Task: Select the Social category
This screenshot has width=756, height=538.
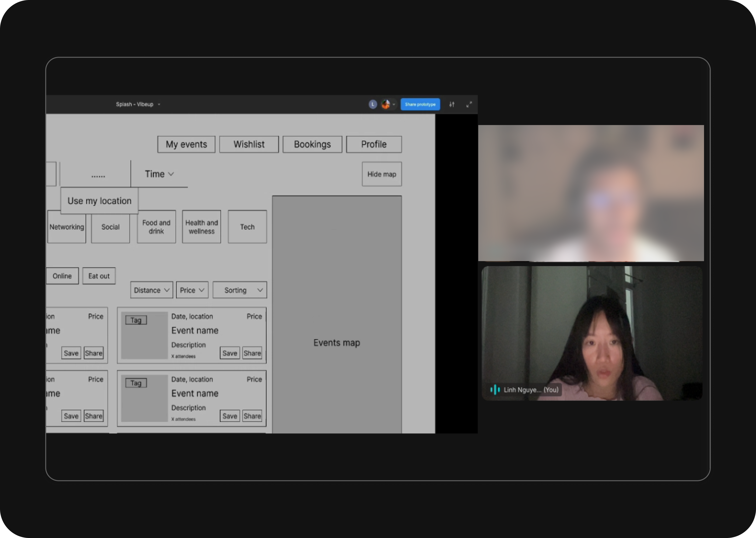Action: 111,227
